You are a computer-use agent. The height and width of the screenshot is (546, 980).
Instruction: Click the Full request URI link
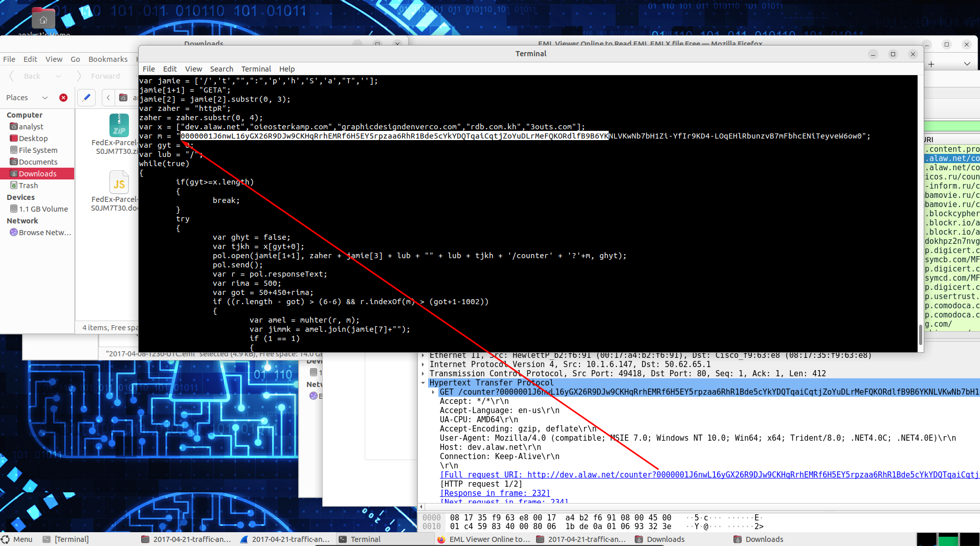709,475
